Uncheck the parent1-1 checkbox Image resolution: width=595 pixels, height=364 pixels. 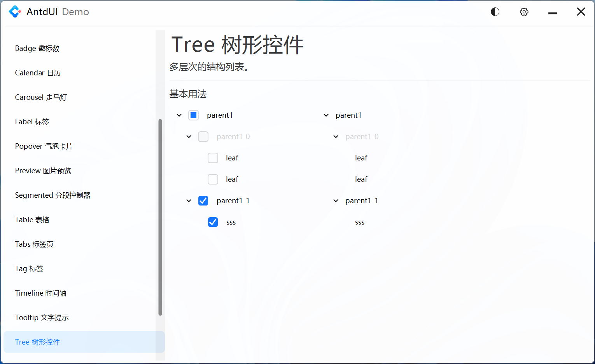coord(203,200)
